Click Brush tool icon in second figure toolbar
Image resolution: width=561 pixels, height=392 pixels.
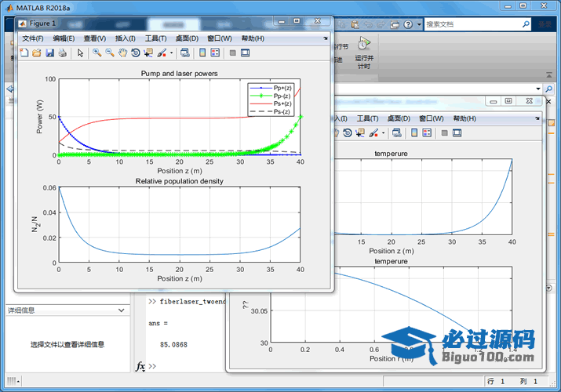[x=373, y=133]
